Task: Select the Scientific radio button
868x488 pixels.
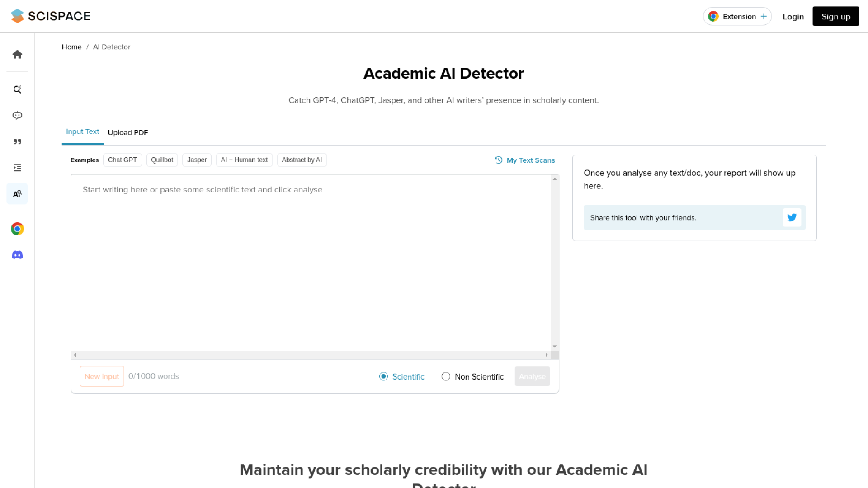Action: [x=383, y=376]
